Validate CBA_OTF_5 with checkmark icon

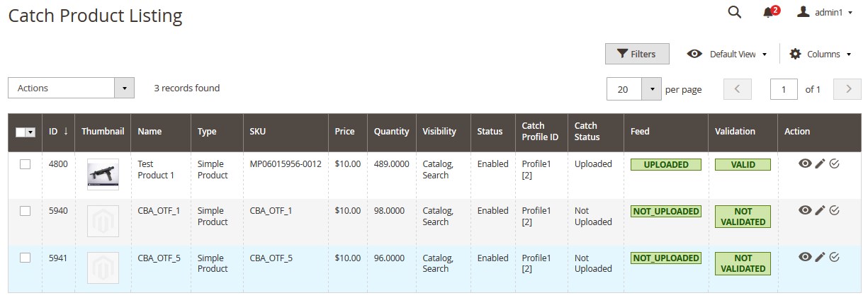pos(834,257)
